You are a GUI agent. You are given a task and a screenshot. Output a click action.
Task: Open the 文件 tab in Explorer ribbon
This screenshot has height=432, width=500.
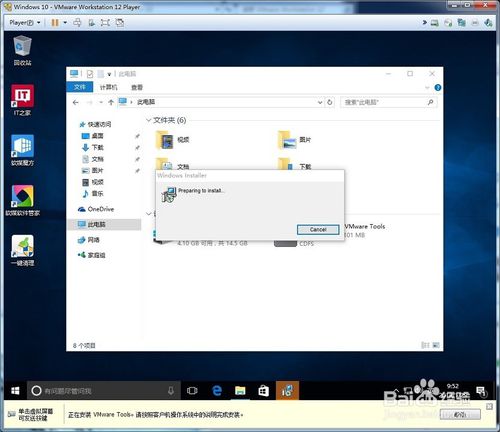click(80, 87)
